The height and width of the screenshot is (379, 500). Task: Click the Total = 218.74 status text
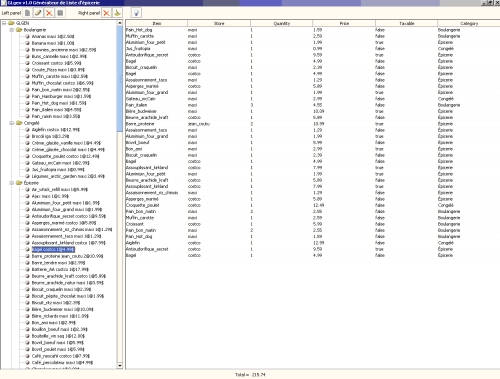pos(250,375)
